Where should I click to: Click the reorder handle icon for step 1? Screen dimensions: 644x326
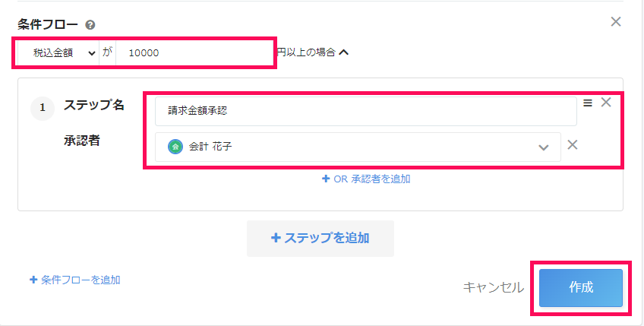coord(588,103)
